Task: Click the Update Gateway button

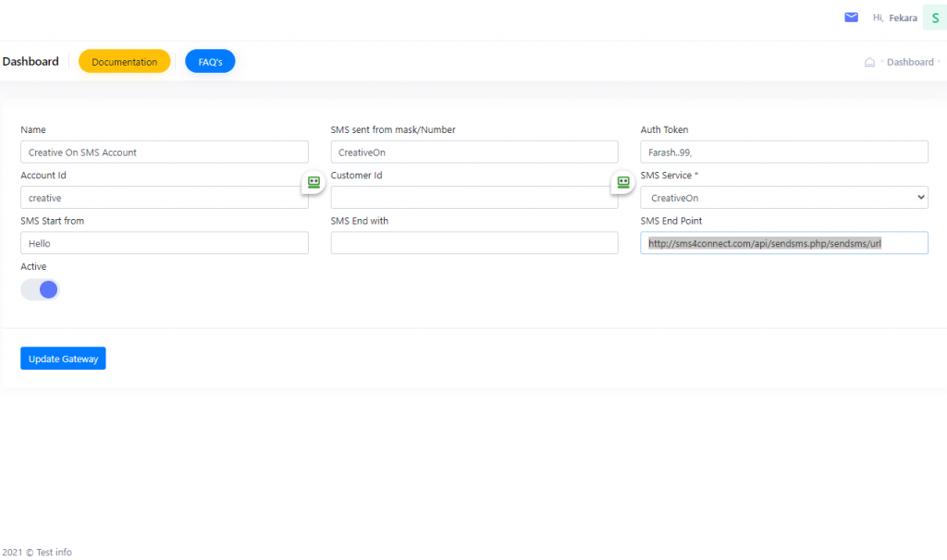Action: [x=63, y=359]
